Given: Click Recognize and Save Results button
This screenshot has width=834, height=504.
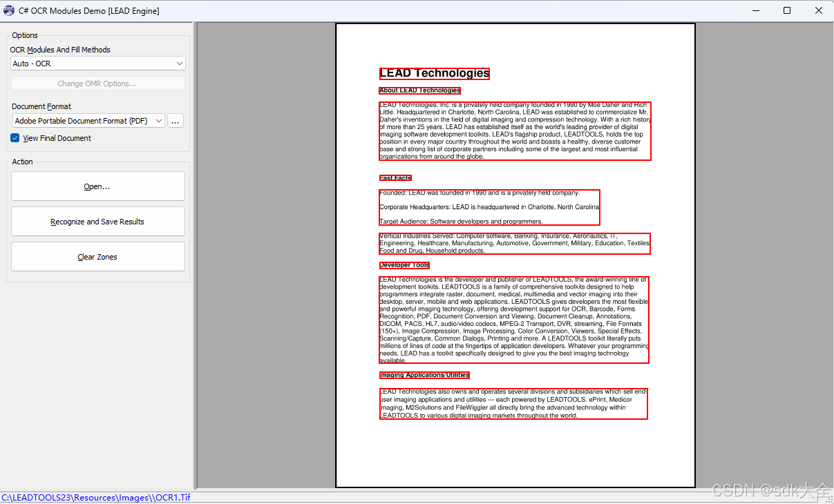Looking at the screenshot, I should tap(97, 222).
